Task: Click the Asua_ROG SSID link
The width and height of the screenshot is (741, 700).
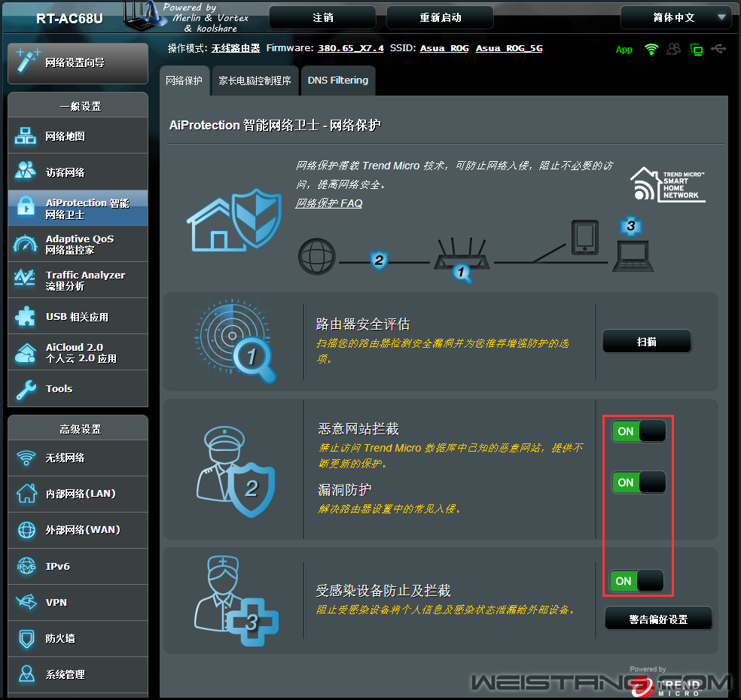Action: tap(444, 48)
